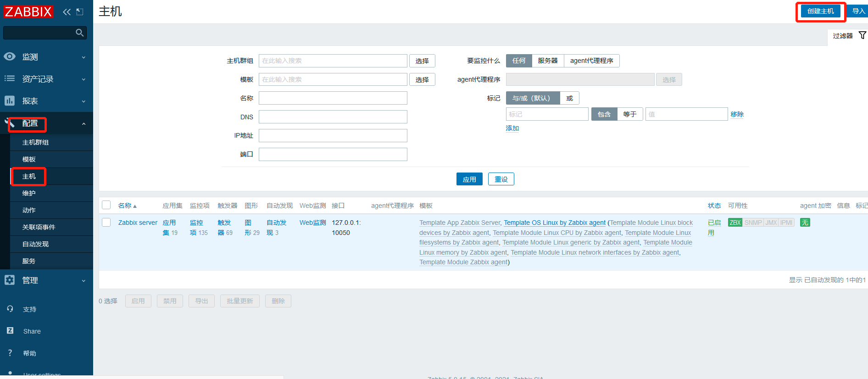
Task: Click 创建主机 button
Action: [x=821, y=11]
